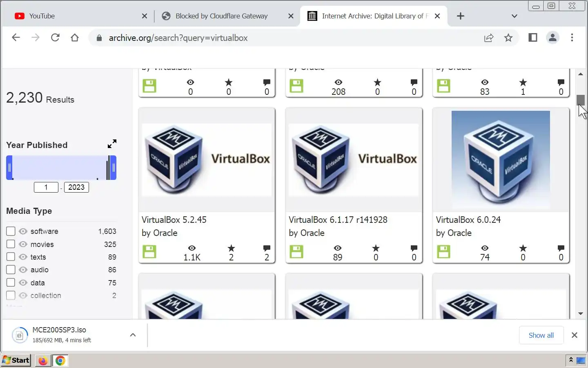Click favorites star on VirtualBox 6.0.24 card

523,248
